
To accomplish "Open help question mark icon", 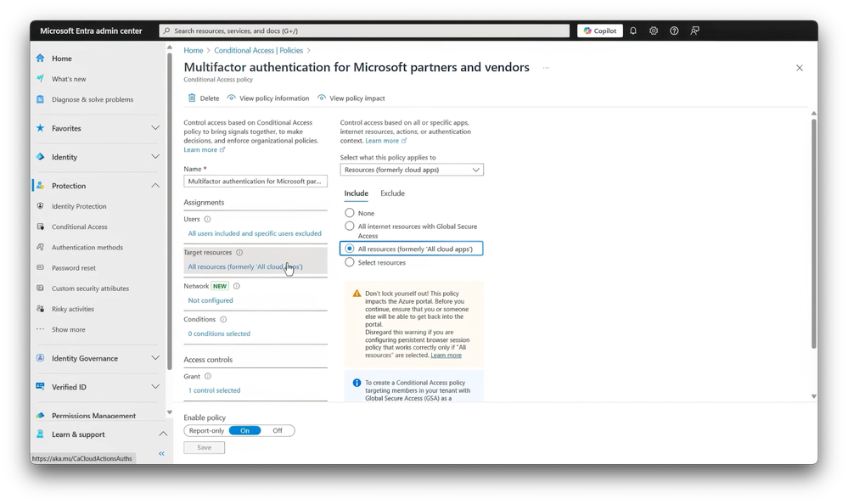I will [x=674, y=31].
